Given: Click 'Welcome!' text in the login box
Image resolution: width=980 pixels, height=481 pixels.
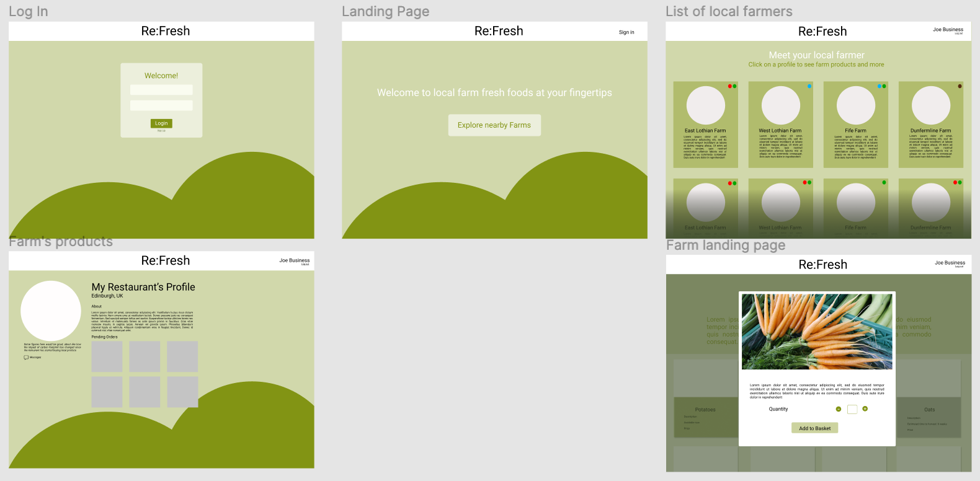Looking at the screenshot, I should point(161,76).
